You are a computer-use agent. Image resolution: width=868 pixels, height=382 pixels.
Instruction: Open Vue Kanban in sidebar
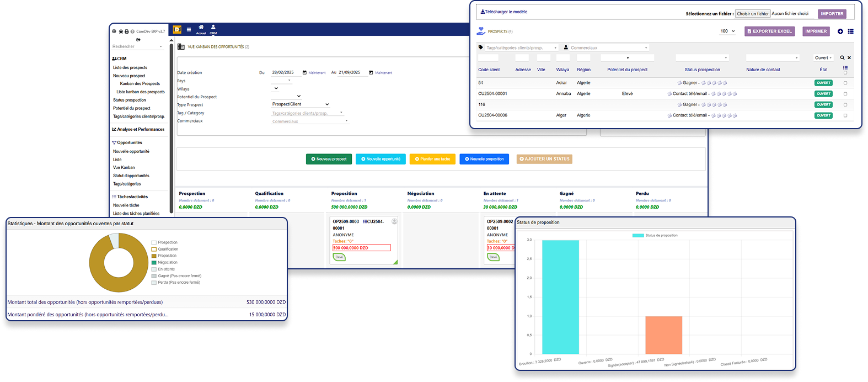tap(124, 167)
